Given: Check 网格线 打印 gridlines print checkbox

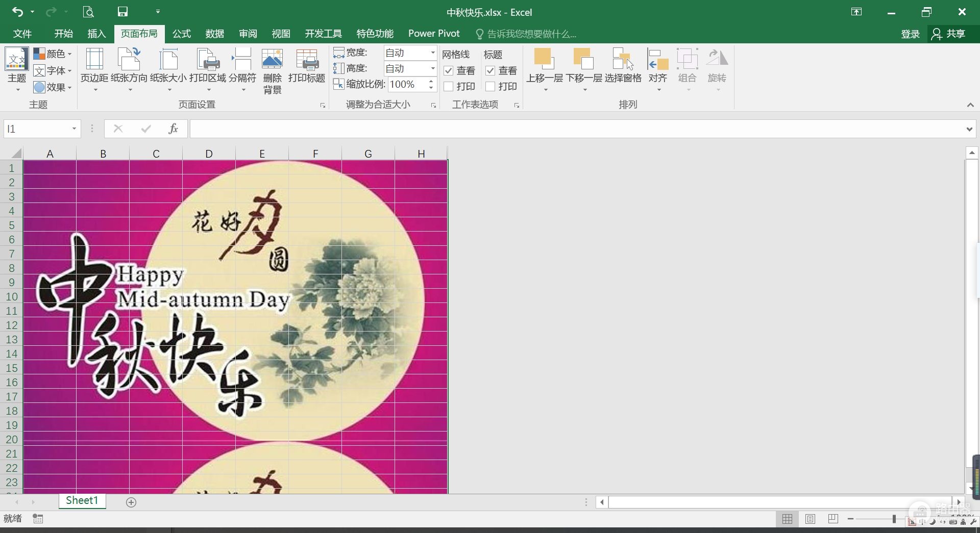Looking at the screenshot, I should pyautogui.click(x=449, y=86).
